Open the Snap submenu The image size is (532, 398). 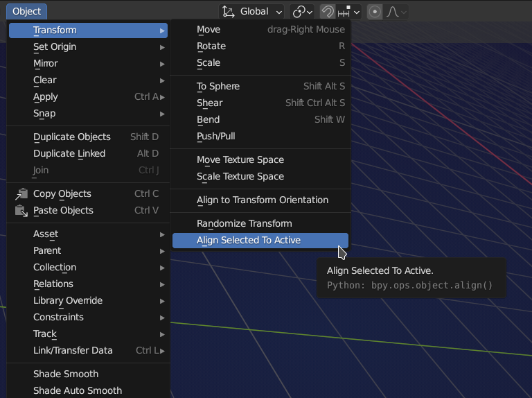click(88, 114)
